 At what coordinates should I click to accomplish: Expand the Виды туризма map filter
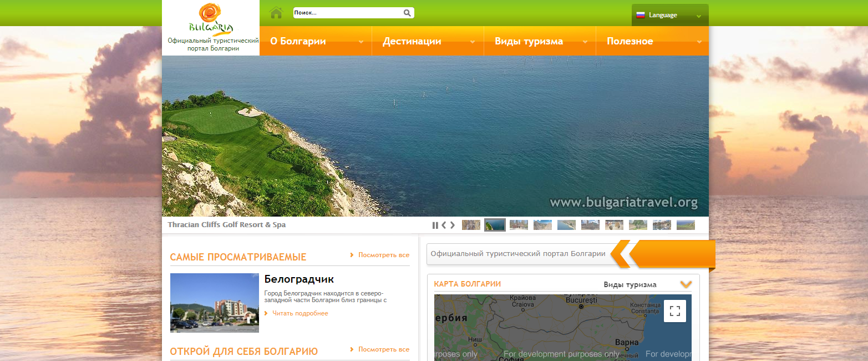pyautogui.click(x=686, y=284)
